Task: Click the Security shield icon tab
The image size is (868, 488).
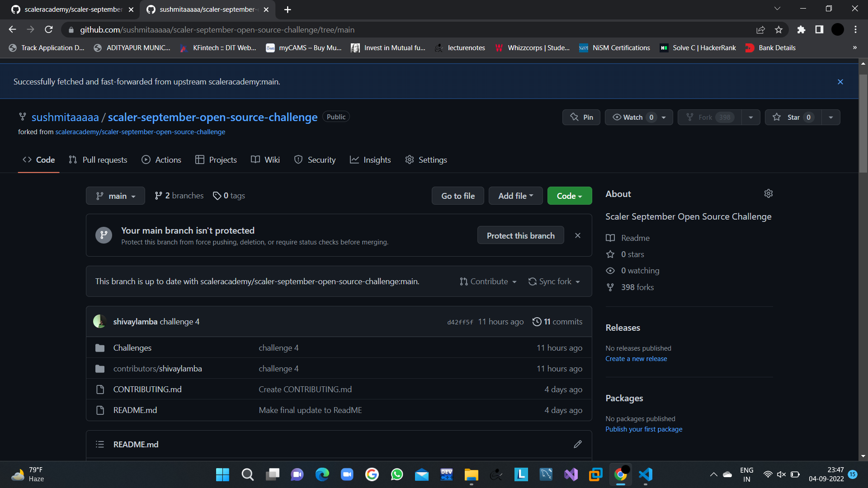Action: point(315,160)
